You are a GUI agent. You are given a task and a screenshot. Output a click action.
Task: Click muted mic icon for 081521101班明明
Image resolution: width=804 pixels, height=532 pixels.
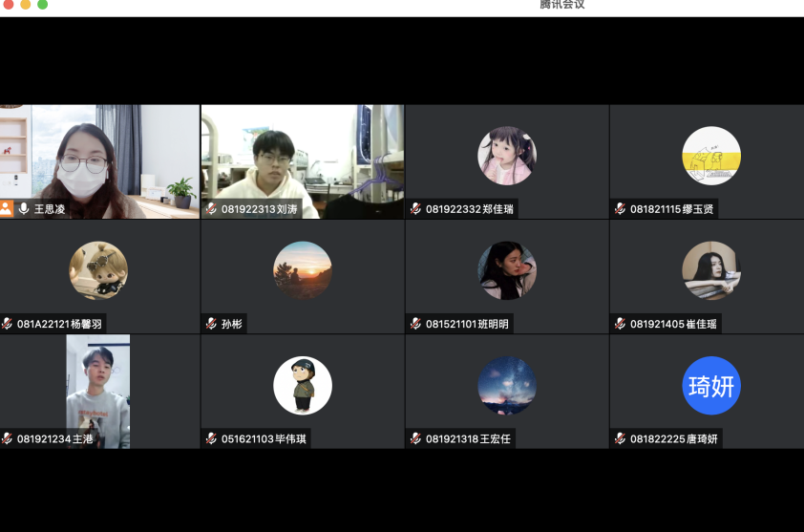click(x=415, y=324)
